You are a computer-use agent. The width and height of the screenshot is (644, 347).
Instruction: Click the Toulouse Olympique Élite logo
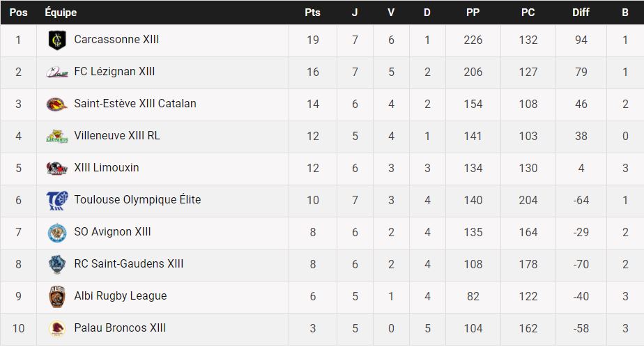click(56, 201)
